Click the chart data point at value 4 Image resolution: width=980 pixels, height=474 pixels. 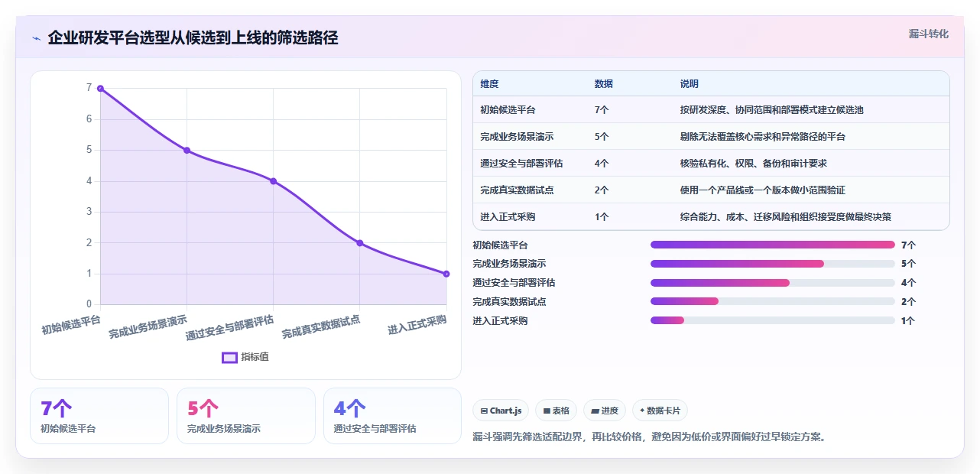coord(273,181)
